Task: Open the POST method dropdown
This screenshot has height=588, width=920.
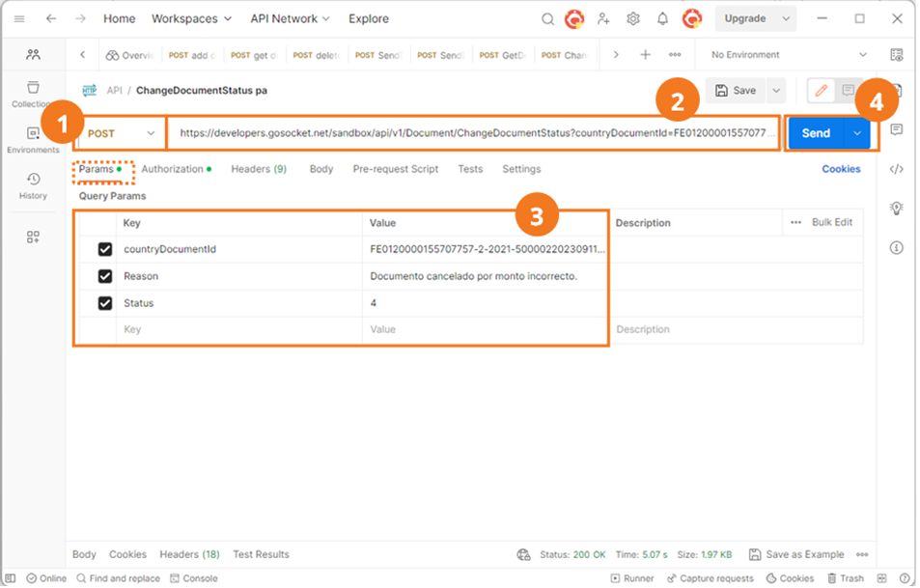Action: point(121,134)
